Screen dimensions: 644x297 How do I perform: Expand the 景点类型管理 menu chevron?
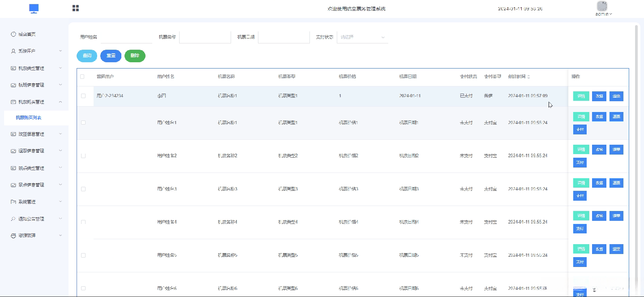click(x=60, y=168)
